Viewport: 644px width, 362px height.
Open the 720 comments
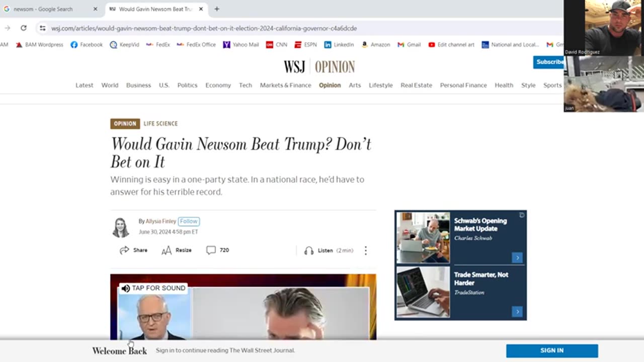click(217, 250)
